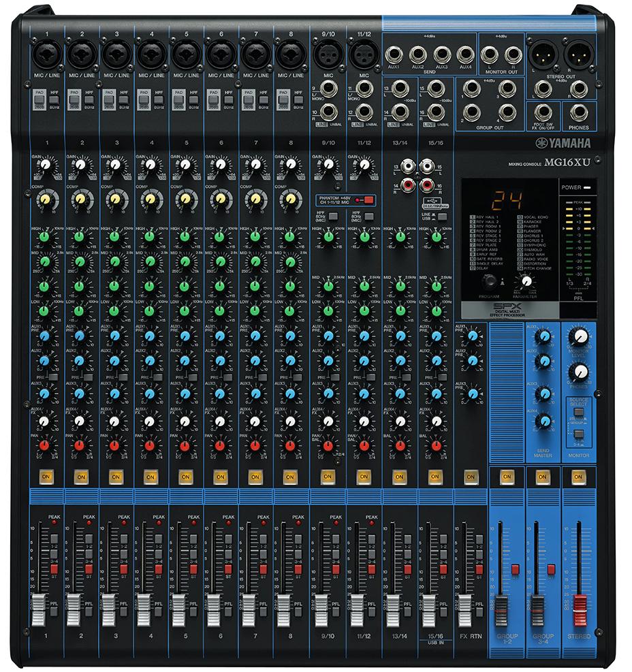Click the PHONES headphone jack
632x672 pixels.
pyautogui.click(x=580, y=112)
